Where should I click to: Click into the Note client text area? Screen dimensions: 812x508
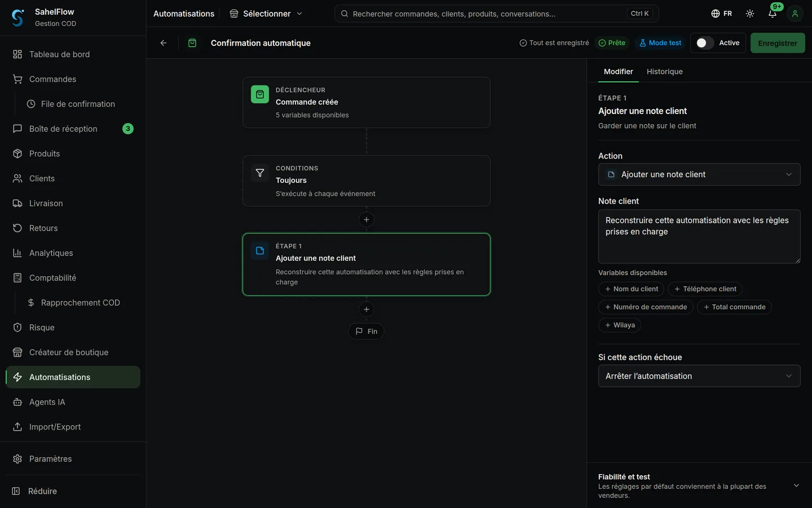click(x=699, y=237)
